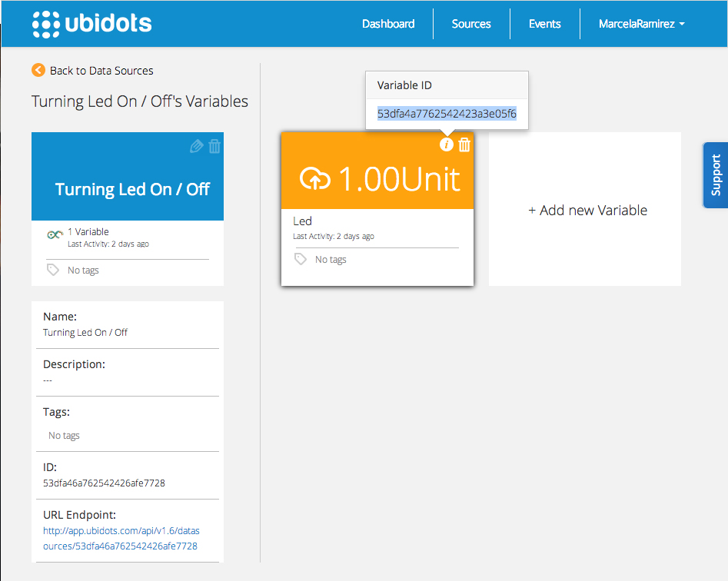The image size is (728, 581).
Task: Click No tags in the Tags section
Action: click(x=64, y=435)
